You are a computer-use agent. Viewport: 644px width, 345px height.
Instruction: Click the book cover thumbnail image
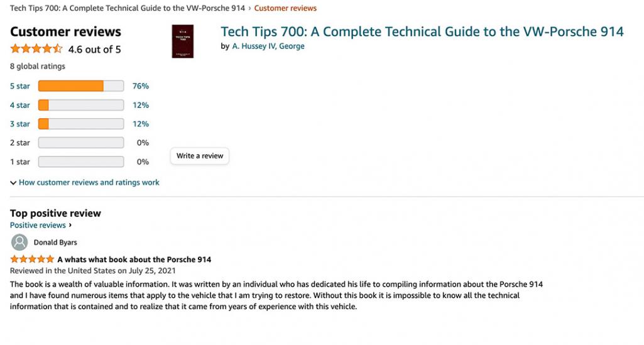coord(183,41)
